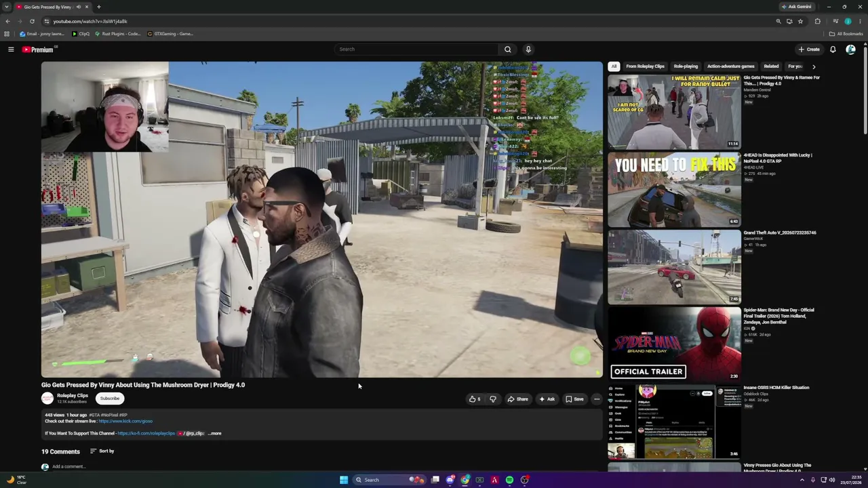Go back in Chrome
The width and height of the screenshot is (868, 488).
[7, 21]
